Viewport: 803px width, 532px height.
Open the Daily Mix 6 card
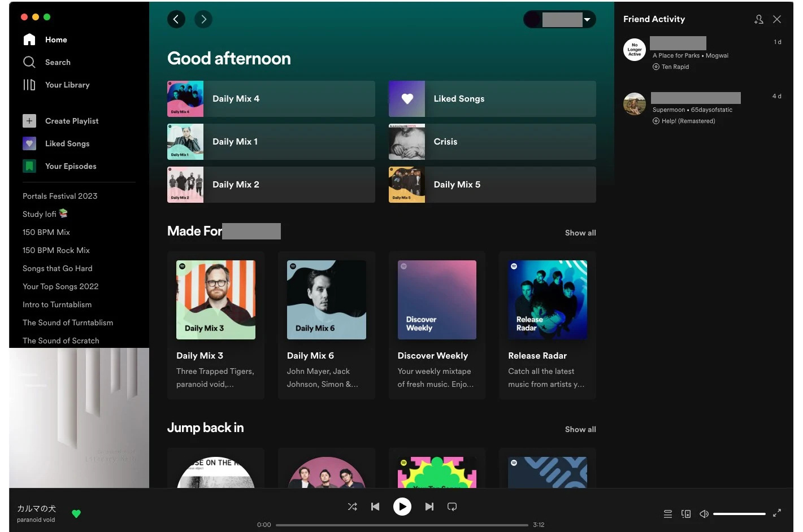pyautogui.click(x=327, y=325)
